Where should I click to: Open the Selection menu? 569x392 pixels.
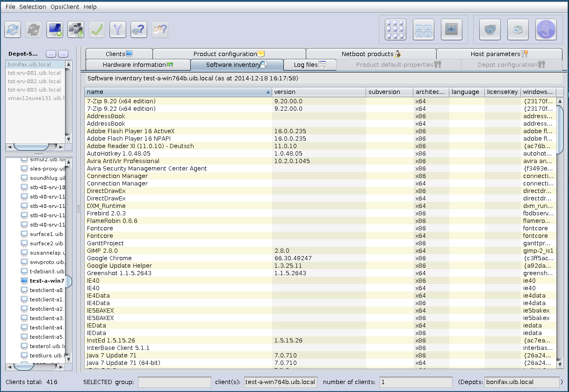[33, 7]
